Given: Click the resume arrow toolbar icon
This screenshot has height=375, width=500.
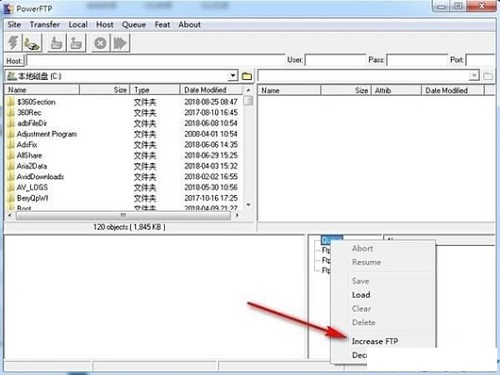Looking at the screenshot, I should click(120, 43).
